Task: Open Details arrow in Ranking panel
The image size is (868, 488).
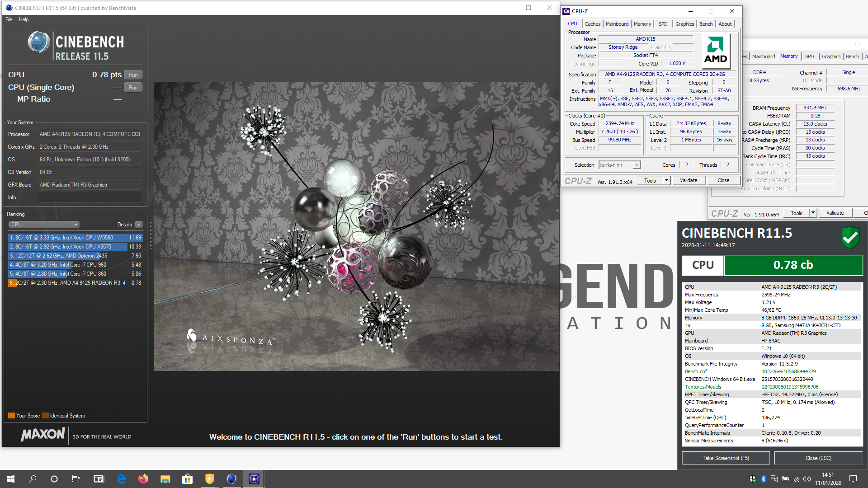Action: pos(139,225)
